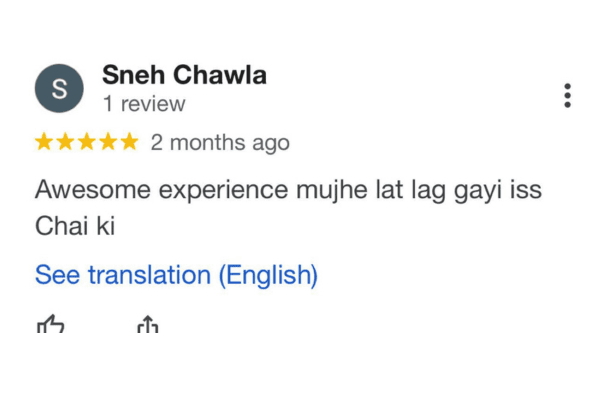Click the '2 months ago' timestamp

[220, 143]
